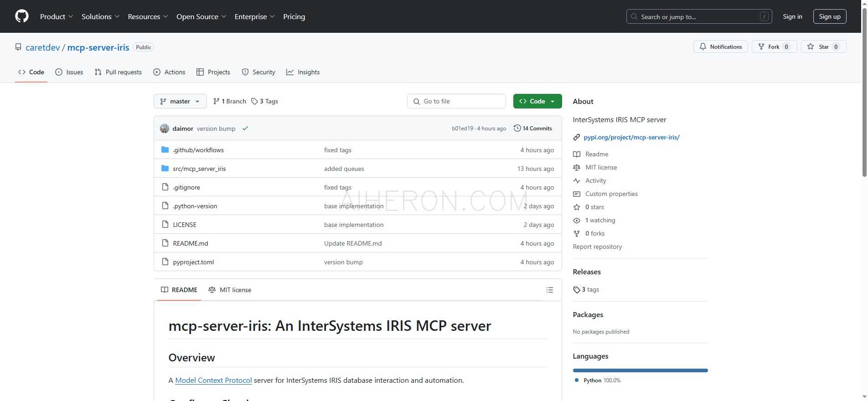The height and width of the screenshot is (401, 868).
Task: Fork the repository via Fork button
Action: click(x=774, y=46)
